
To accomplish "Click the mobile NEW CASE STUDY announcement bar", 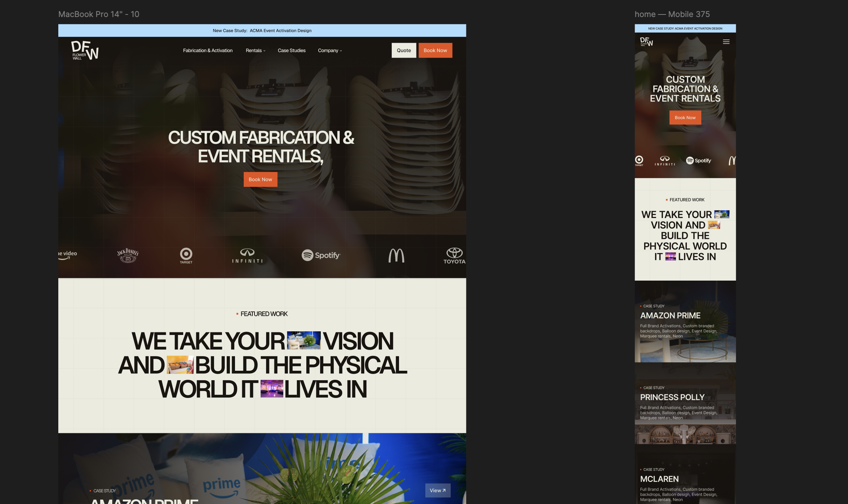I will (x=685, y=28).
